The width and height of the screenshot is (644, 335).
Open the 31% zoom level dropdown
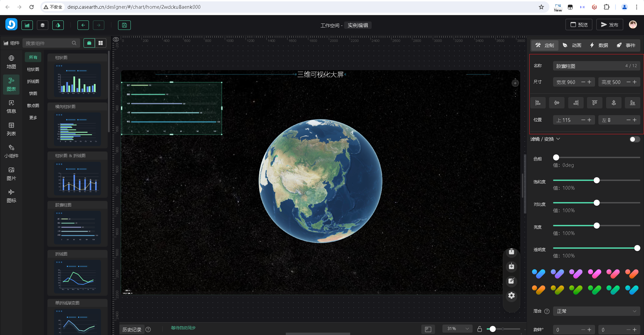(458, 329)
